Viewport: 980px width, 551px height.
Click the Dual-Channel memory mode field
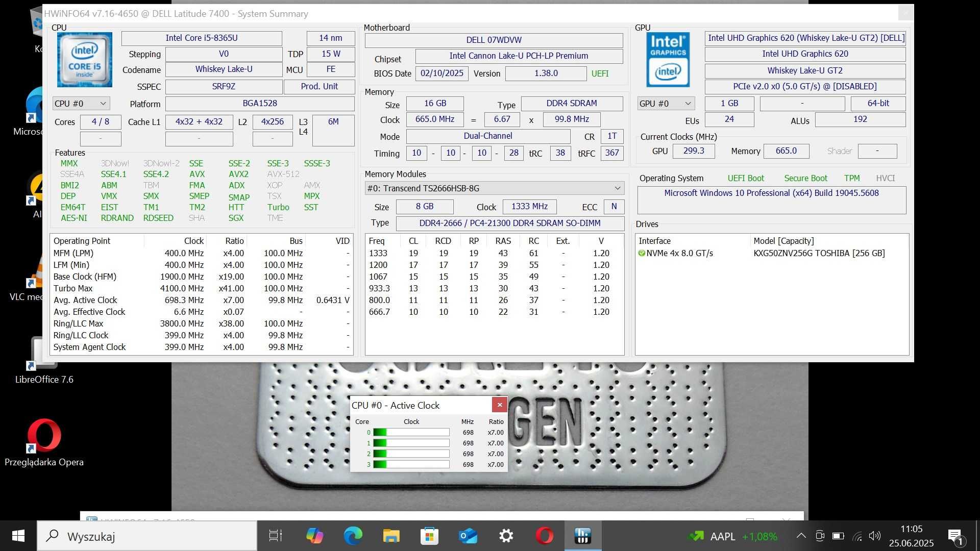(x=488, y=136)
